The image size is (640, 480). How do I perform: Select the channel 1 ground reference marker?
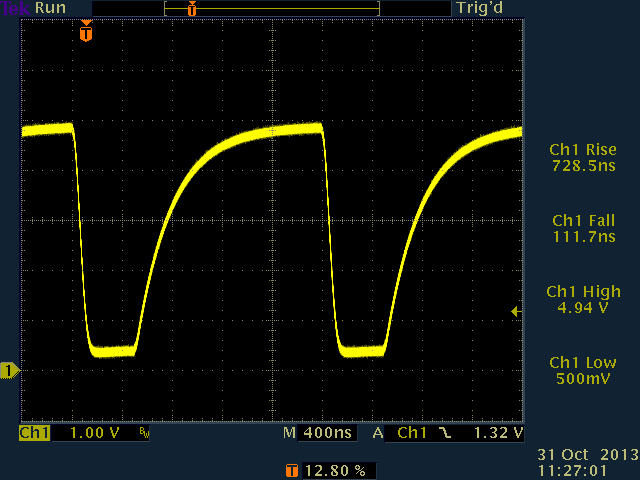coord(9,371)
